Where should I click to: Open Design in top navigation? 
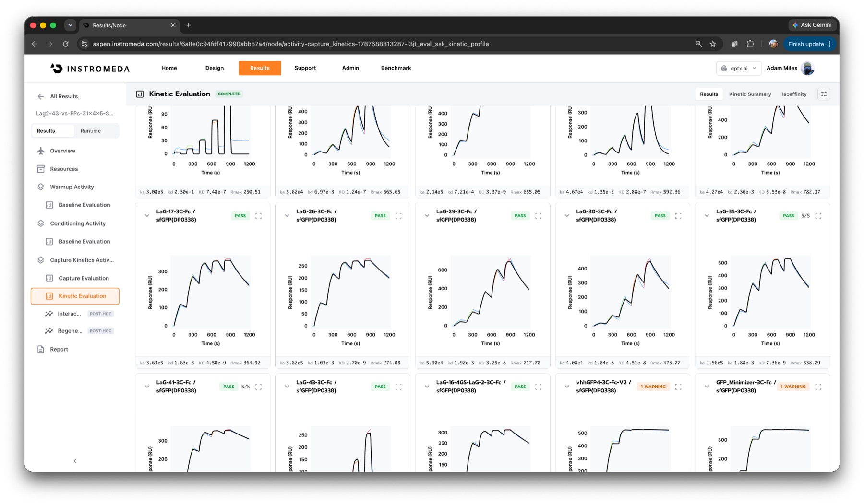point(215,68)
